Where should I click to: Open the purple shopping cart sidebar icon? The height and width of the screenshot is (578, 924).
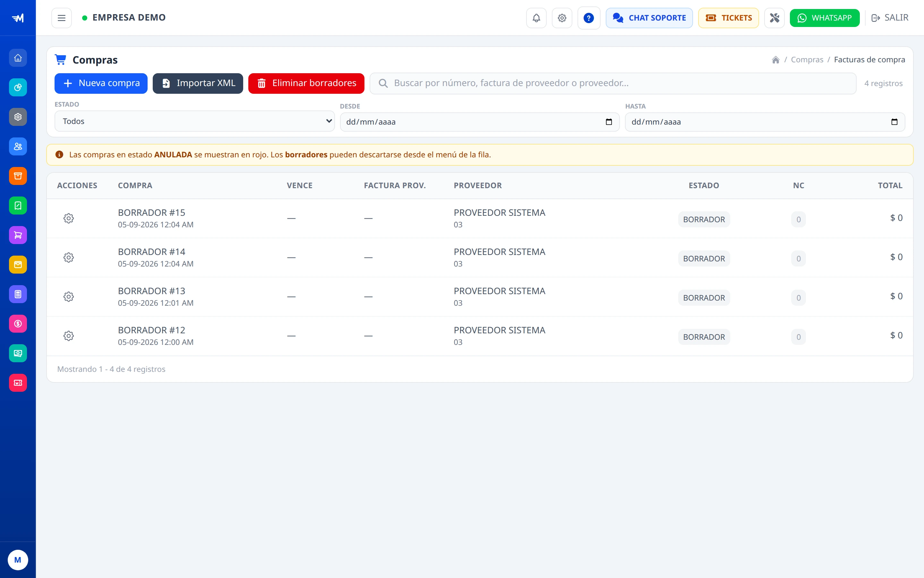click(18, 235)
